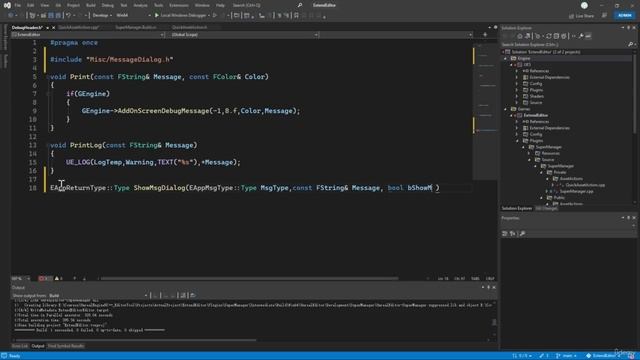Select SuperManager.cpp in Solution Explorer
Image resolution: width=640 pixels, height=360 pixels.
[576, 191]
